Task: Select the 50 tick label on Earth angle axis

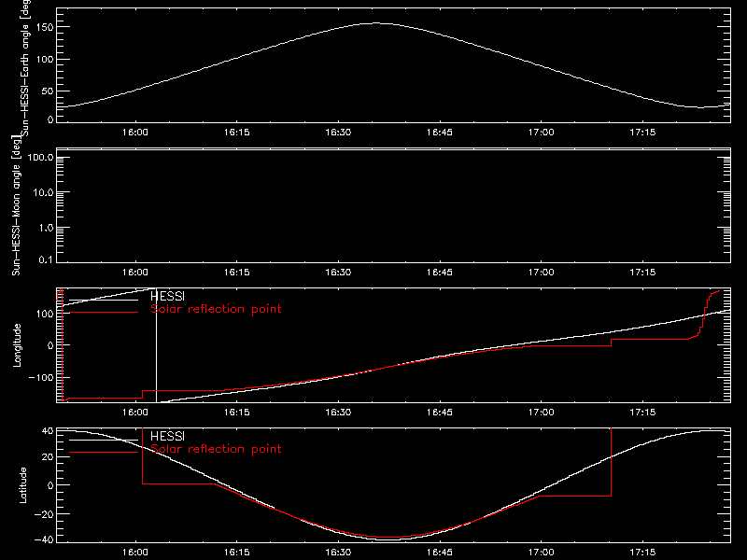Action: (x=48, y=91)
